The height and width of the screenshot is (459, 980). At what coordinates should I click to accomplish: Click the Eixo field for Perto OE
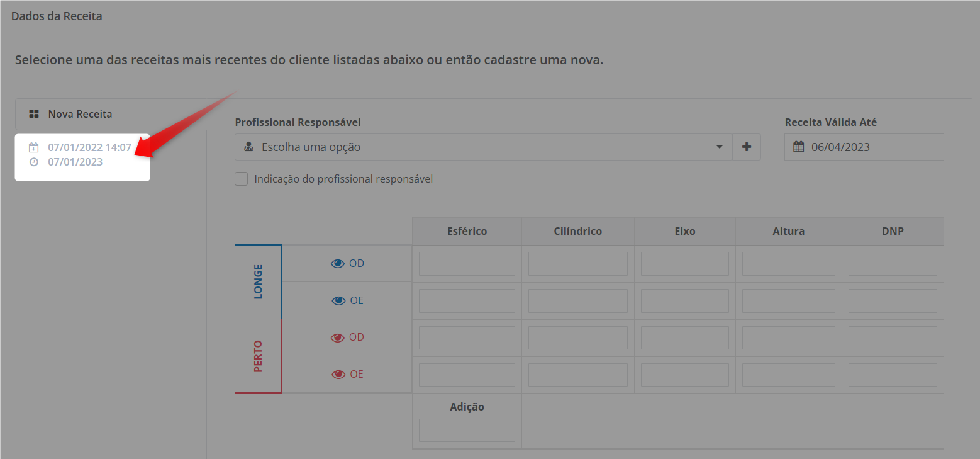tap(685, 375)
